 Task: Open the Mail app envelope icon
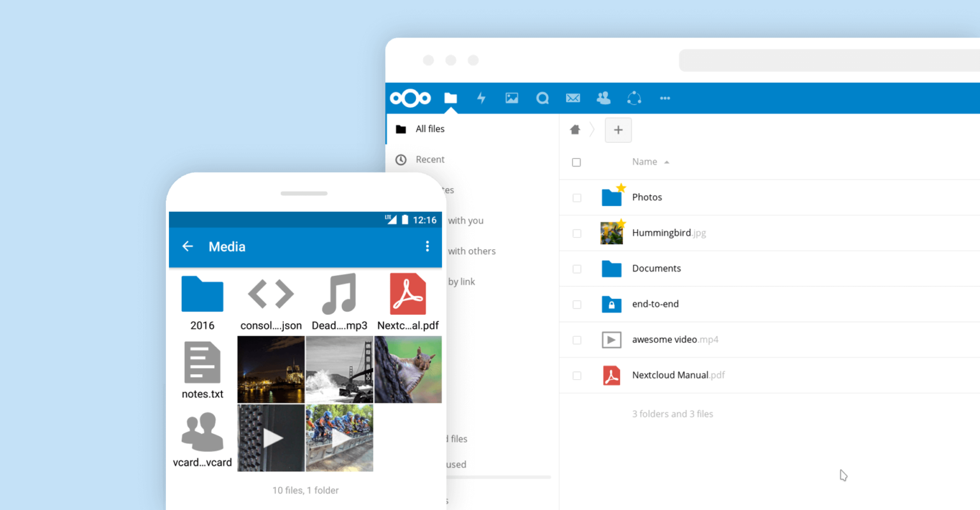572,98
